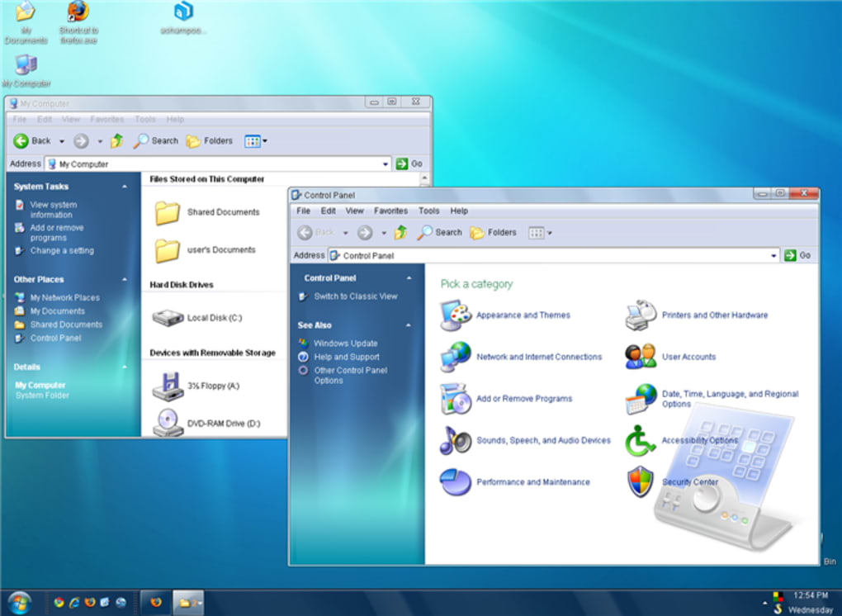842x616 pixels.
Task: Open Edit menu in Control Panel window
Action: click(x=328, y=211)
